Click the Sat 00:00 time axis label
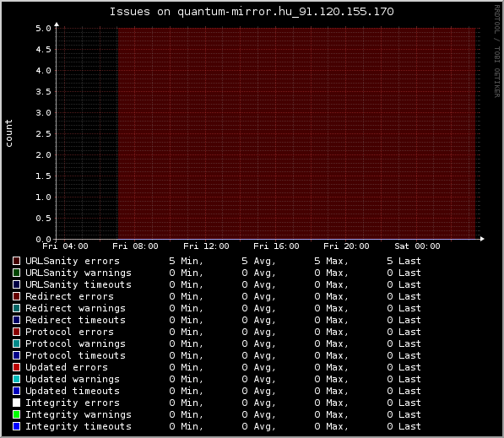504x438 pixels. (417, 246)
